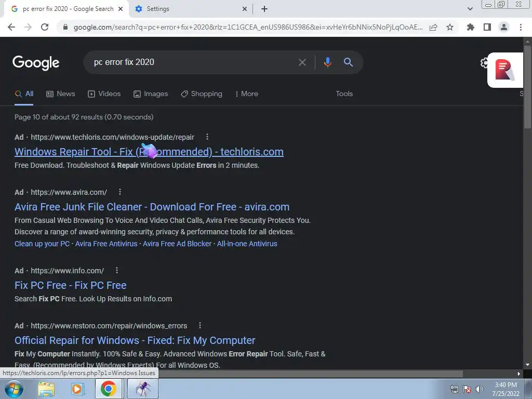Open the Avira Free Antivirus sitelink
Viewport: 532px width, 399px height.
click(106, 244)
